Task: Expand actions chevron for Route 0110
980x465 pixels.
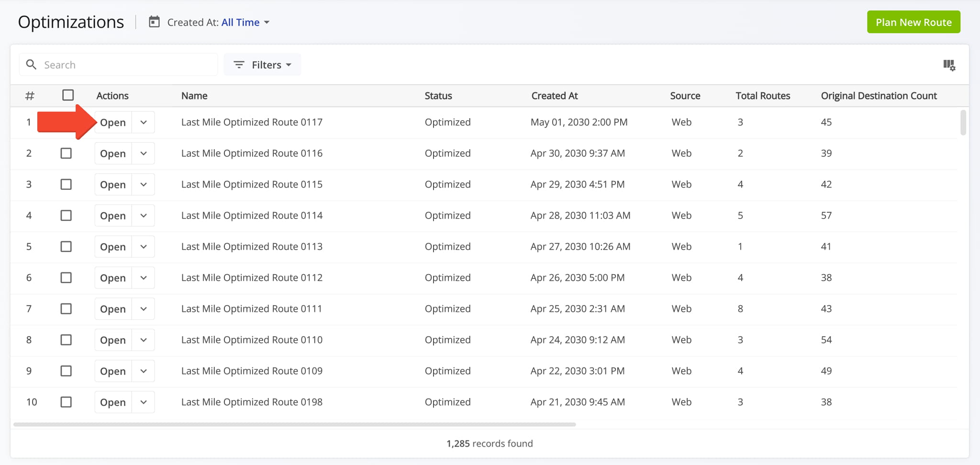Action: (144, 340)
